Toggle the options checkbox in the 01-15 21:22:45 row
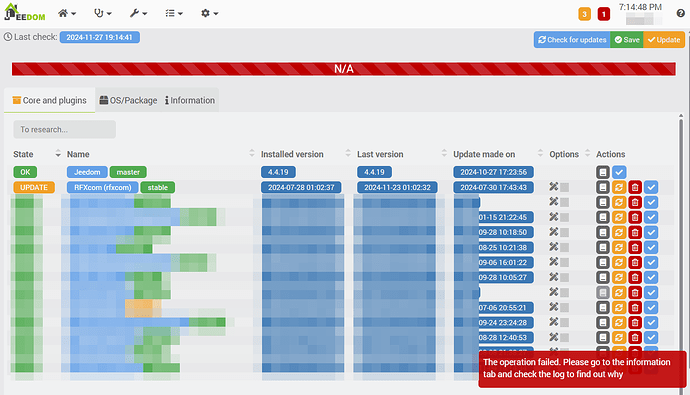This screenshot has width=690, height=395. pos(565,217)
